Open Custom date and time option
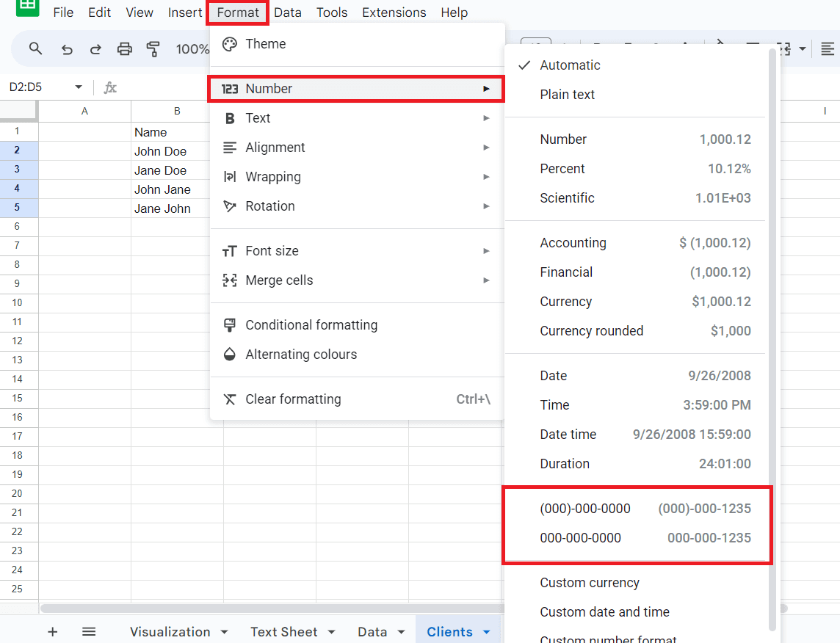 (635, 612)
